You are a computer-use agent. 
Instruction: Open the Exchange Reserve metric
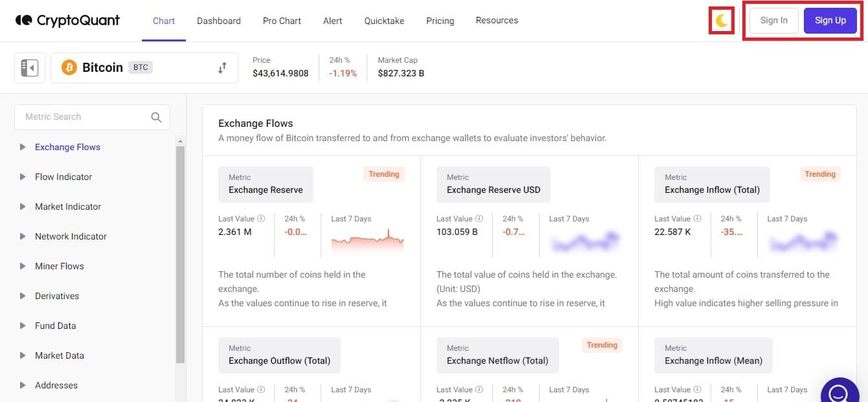266,184
